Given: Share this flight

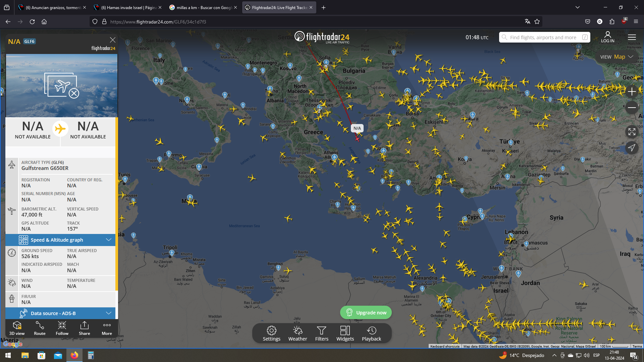Looking at the screenshot, I should 85,328.
